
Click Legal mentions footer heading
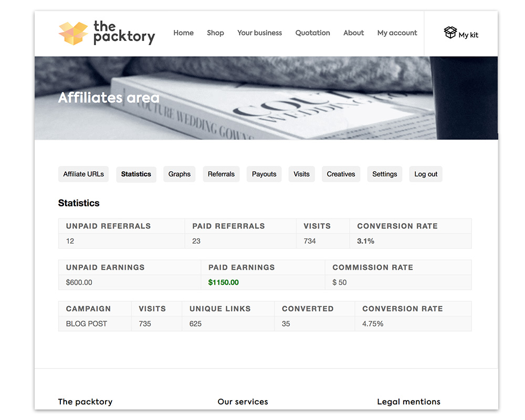pos(408,402)
